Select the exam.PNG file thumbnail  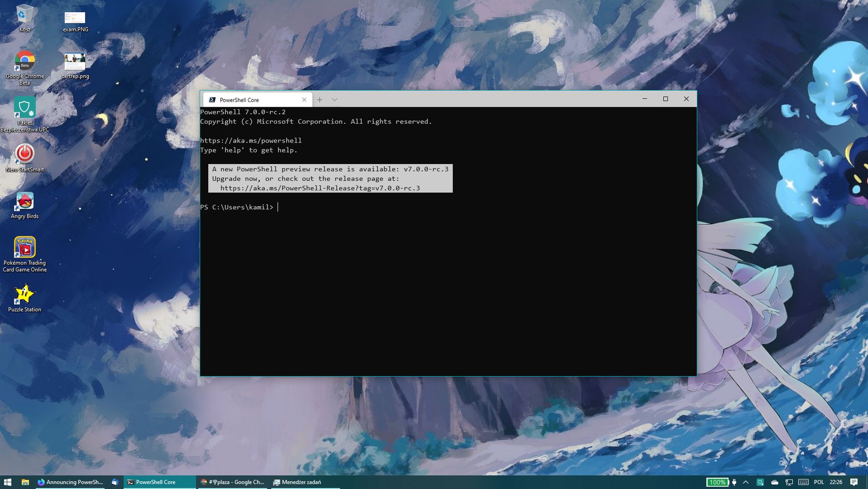click(x=75, y=21)
